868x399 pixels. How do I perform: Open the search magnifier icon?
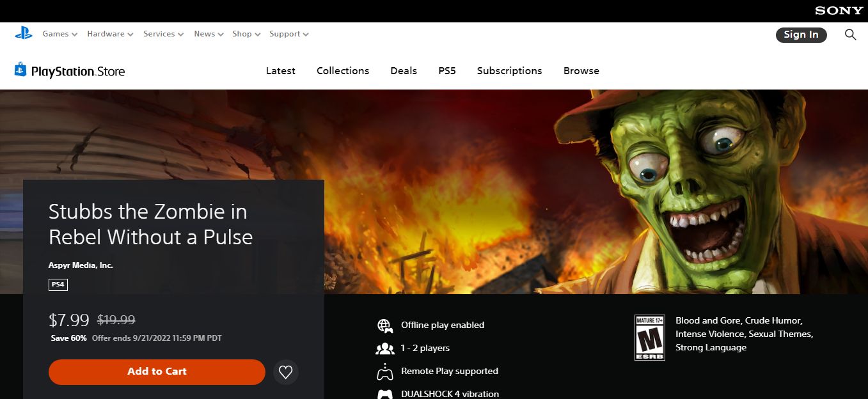[850, 35]
